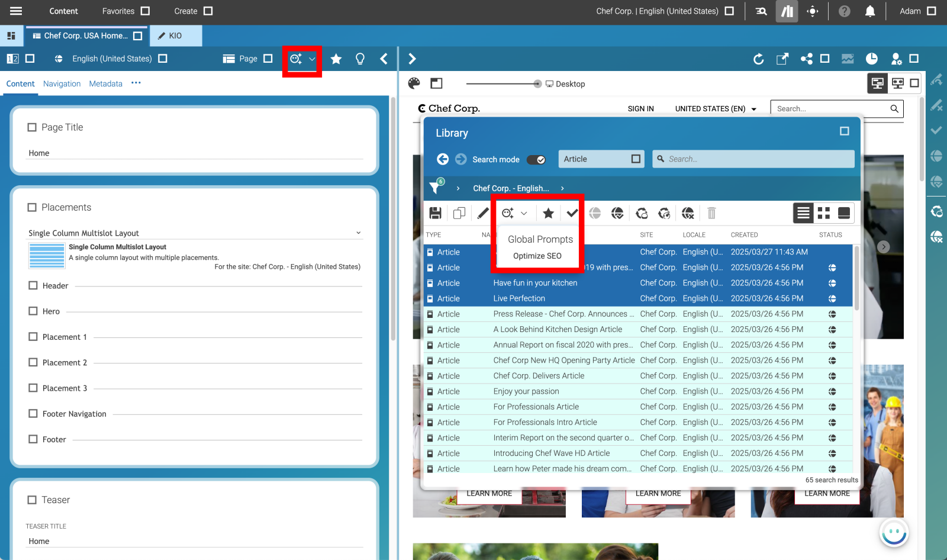Delete selected articles with the trash icon
Image resolution: width=947 pixels, height=560 pixels.
(x=711, y=213)
